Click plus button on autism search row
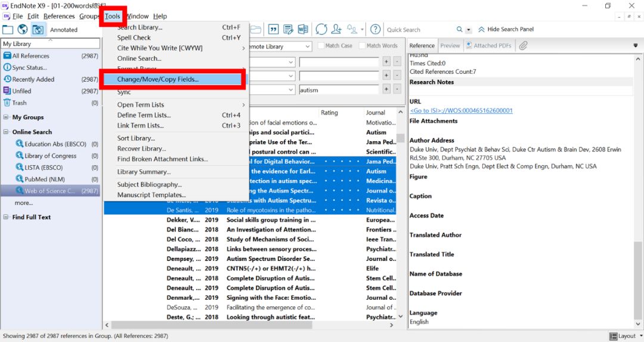 [x=386, y=89]
